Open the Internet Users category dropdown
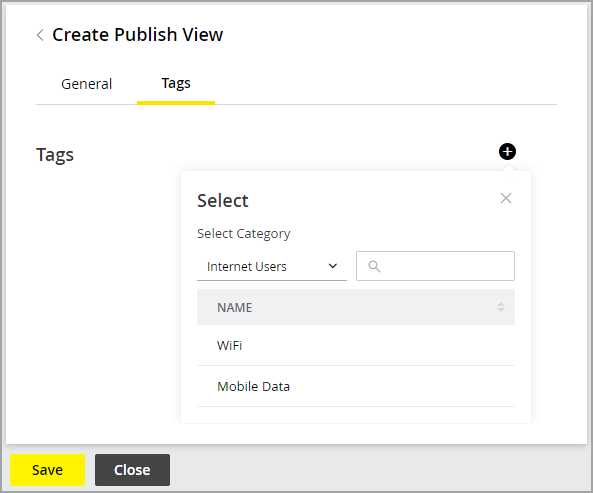Image resolution: width=593 pixels, height=493 pixels. pos(272,266)
